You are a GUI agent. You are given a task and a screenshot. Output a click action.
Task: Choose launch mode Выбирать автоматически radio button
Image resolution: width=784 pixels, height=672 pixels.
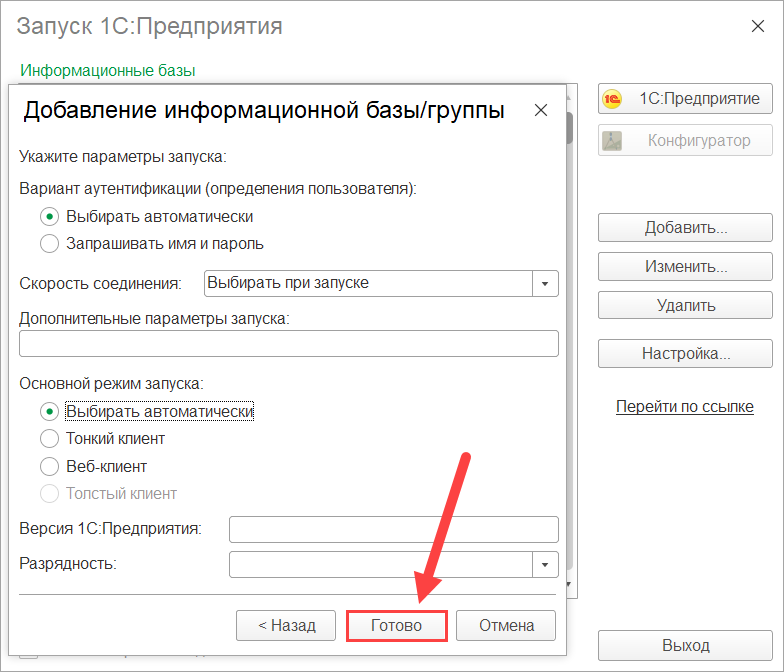click(50, 412)
